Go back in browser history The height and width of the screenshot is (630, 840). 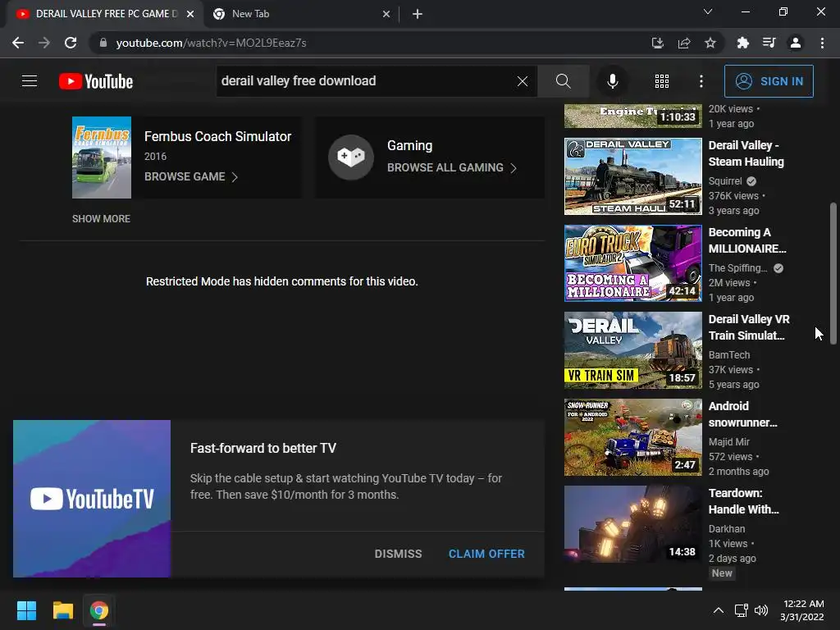tap(18, 43)
